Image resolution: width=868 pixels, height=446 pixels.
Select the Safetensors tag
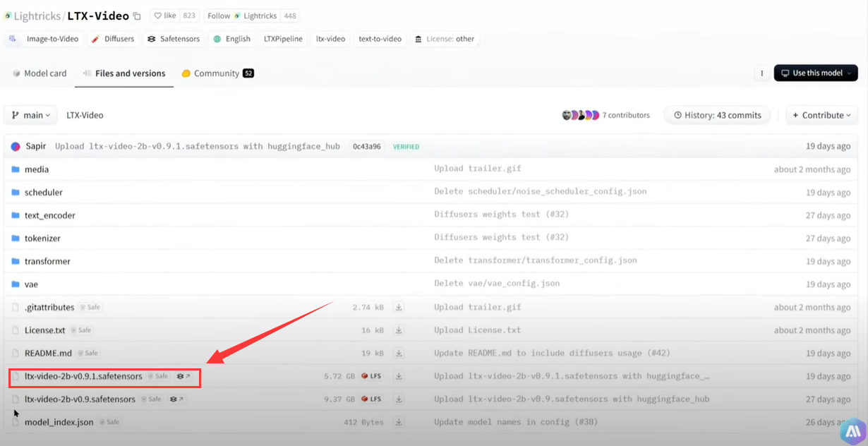[174, 39]
